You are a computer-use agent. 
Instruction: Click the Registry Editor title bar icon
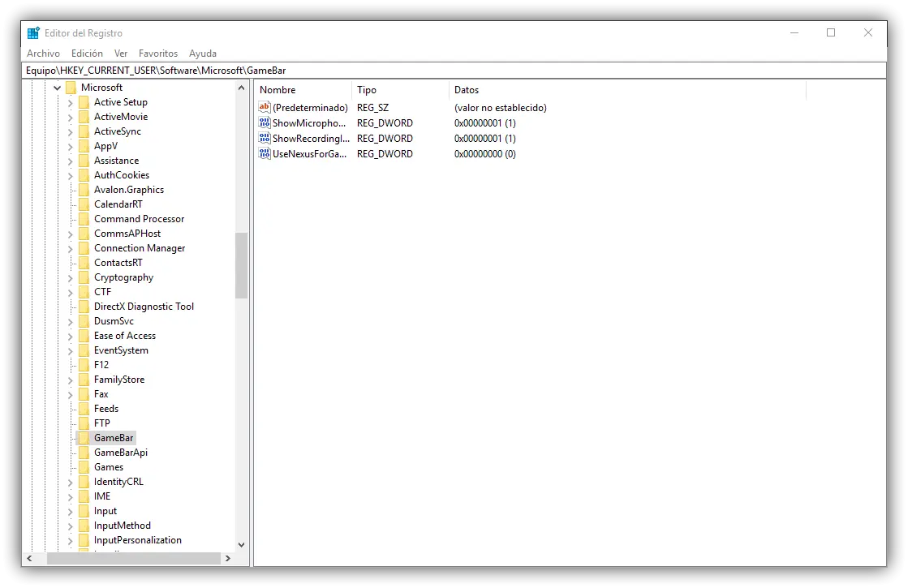[33, 33]
